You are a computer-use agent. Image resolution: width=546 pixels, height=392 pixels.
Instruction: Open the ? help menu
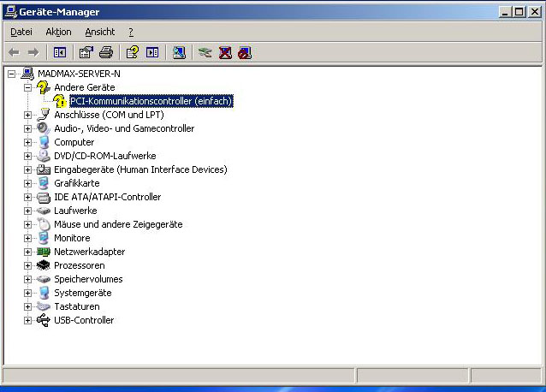(x=131, y=32)
